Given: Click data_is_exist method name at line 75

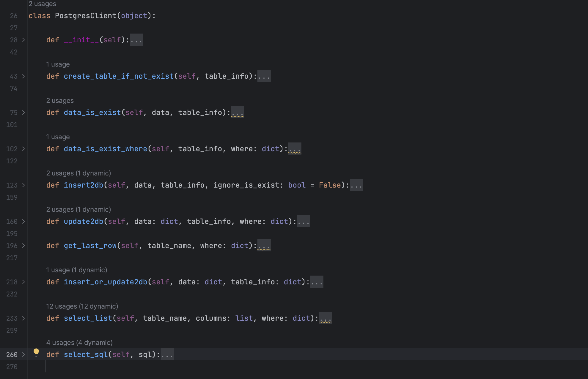Looking at the screenshot, I should tap(92, 112).
